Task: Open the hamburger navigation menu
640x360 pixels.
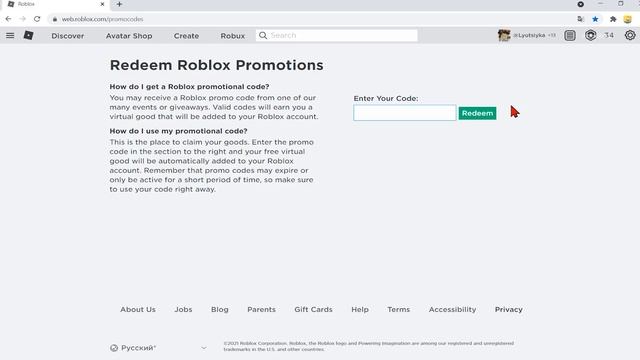Action: click(10, 36)
